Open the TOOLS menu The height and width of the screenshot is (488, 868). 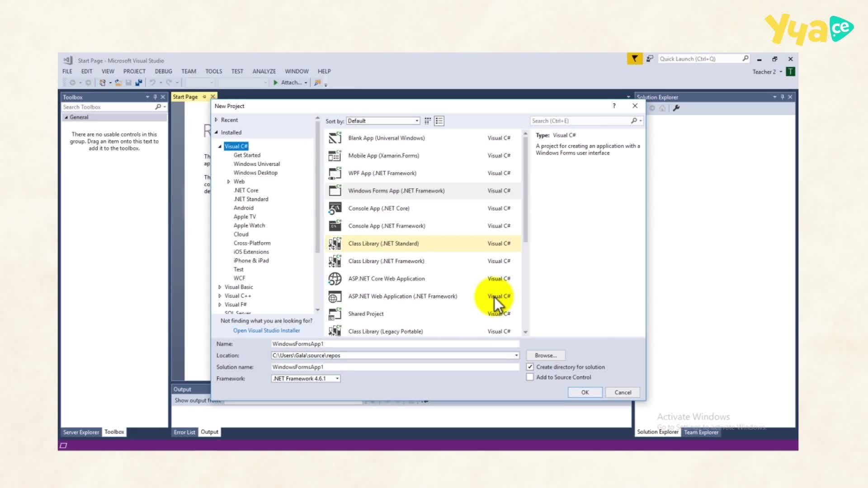coord(214,71)
